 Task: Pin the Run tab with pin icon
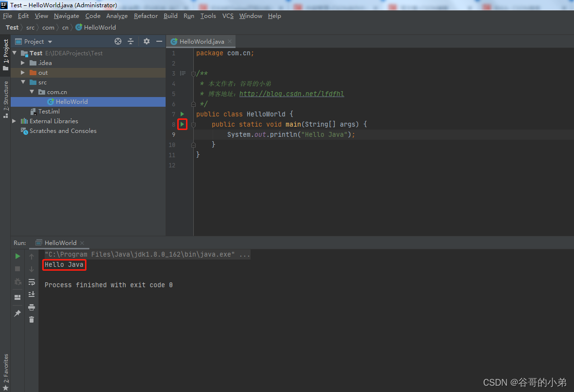pyautogui.click(x=17, y=313)
